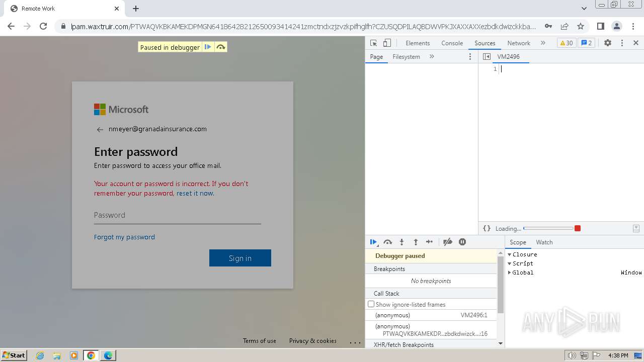Toggle device toolbar icon

[x=387, y=43]
